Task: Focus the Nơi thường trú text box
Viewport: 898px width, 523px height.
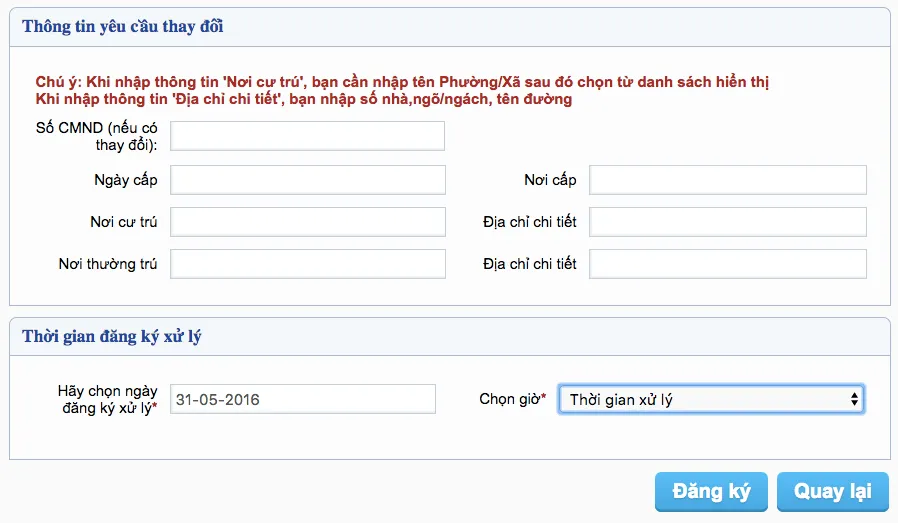Action: tap(307, 264)
